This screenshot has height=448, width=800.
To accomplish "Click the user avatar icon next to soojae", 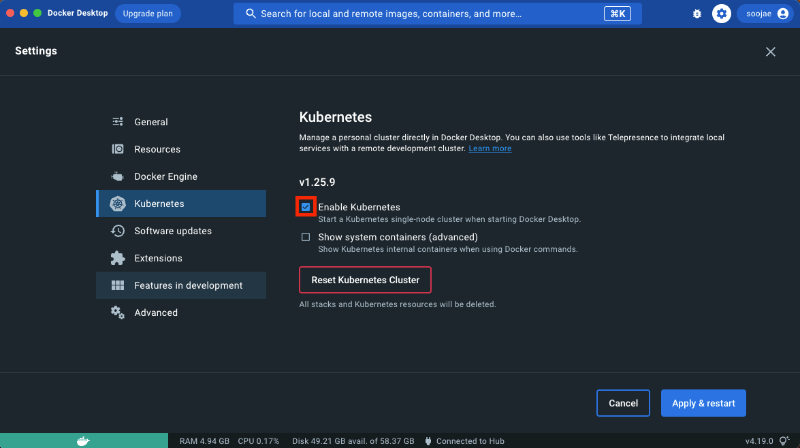I will (783, 14).
